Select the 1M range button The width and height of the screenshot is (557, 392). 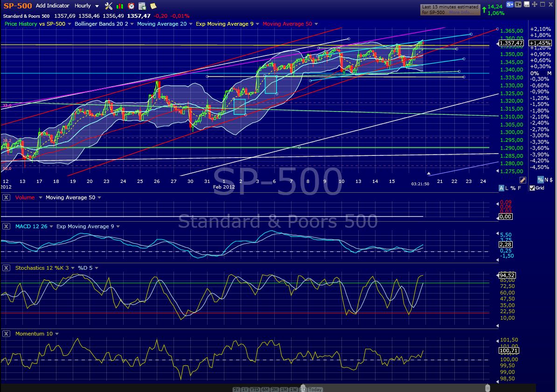tap(284, 390)
